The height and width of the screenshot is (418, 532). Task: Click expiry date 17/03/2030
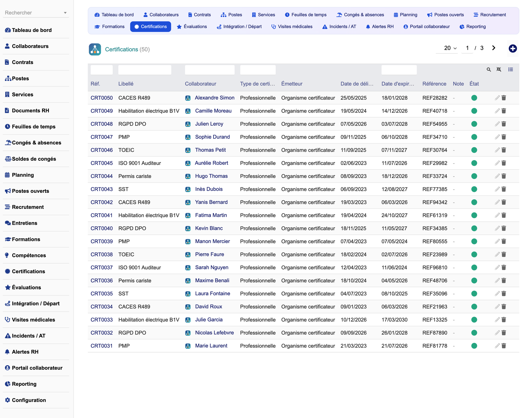[x=394, y=320]
